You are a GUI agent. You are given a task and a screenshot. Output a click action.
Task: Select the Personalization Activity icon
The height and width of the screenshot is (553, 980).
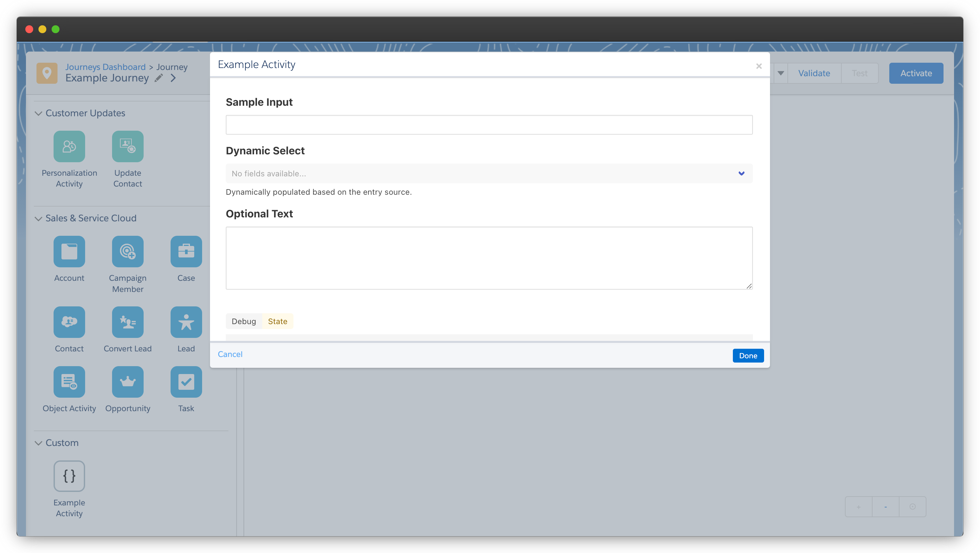pos(69,146)
